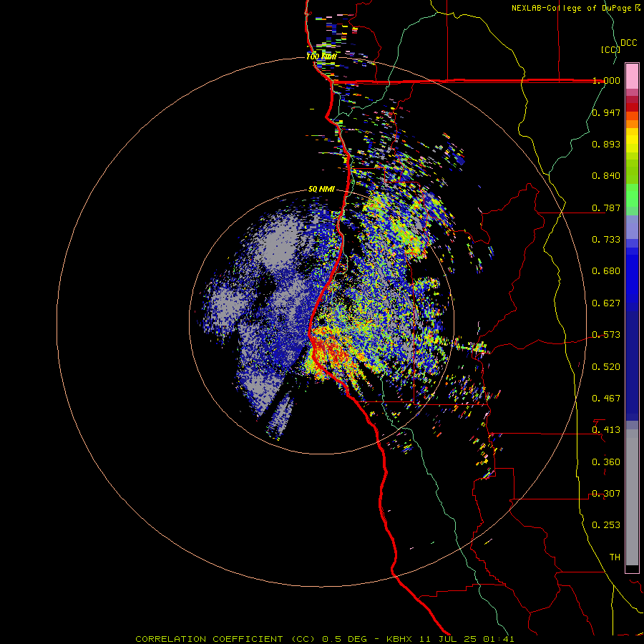Select the 0.253 scale value
This screenshot has width=644, height=644.
(x=606, y=525)
